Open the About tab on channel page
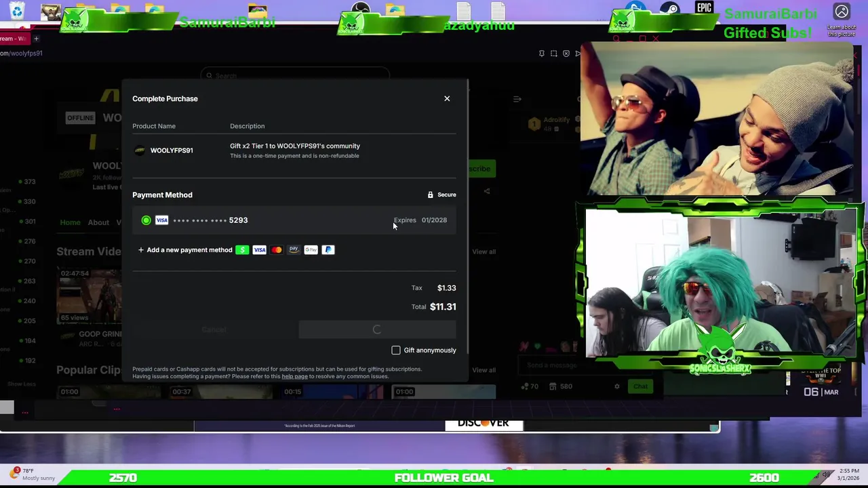868x488 pixels. (x=98, y=222)
